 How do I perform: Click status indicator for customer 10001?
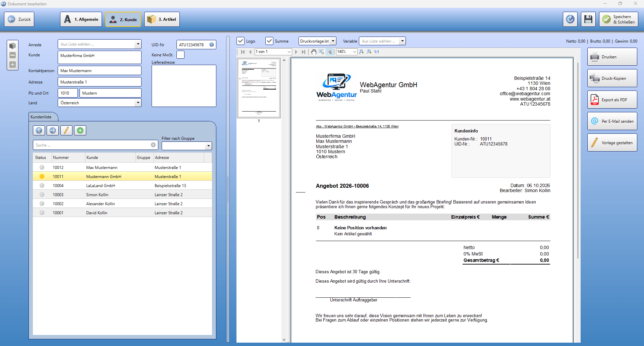pyautogui.click(x=42, y=213)
